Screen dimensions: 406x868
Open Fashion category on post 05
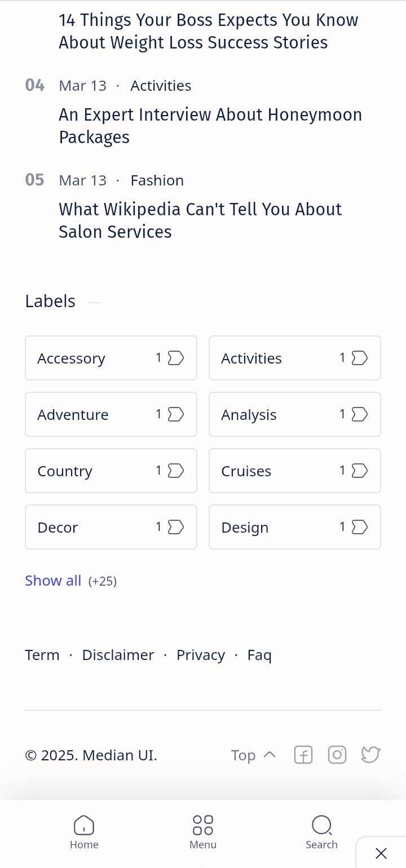click(x=157, y=180)
